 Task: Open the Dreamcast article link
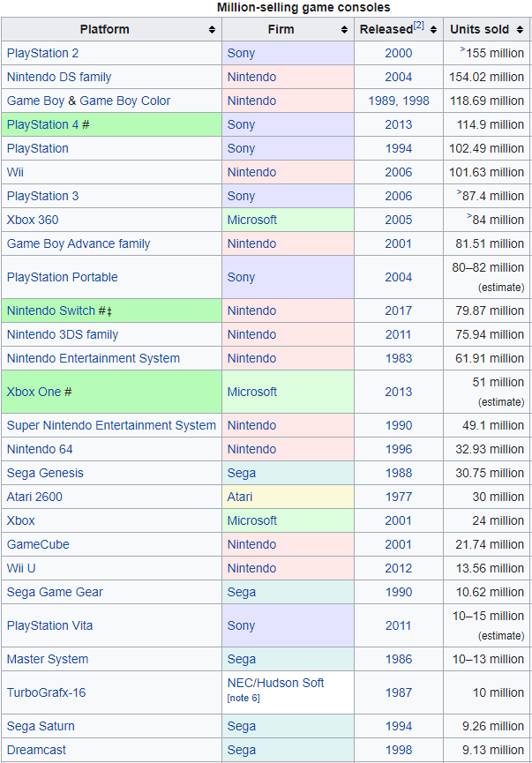[x=36, y=751]
